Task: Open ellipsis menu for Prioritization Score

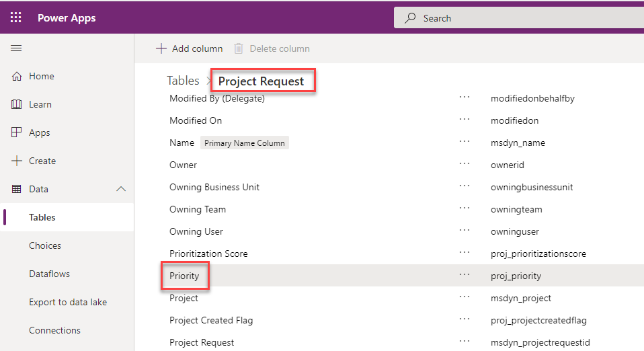Action: (x=465, y=253)
